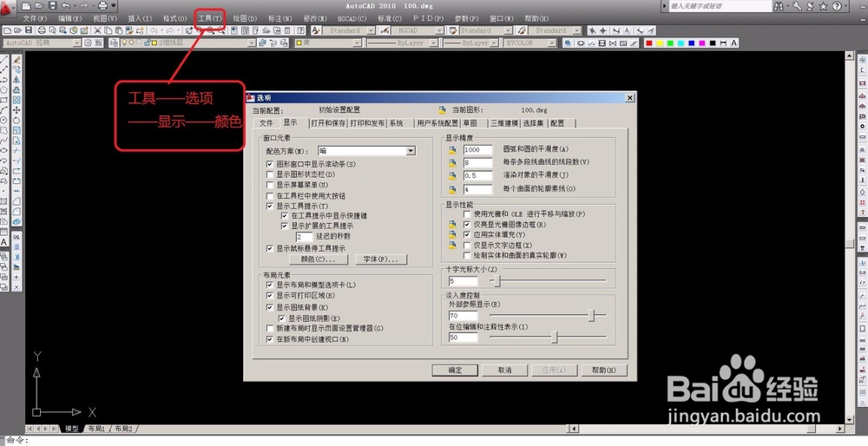The image size is (868, 446).
Task: Pick the red color swatch in toolbar
Action: pos(649,43)
